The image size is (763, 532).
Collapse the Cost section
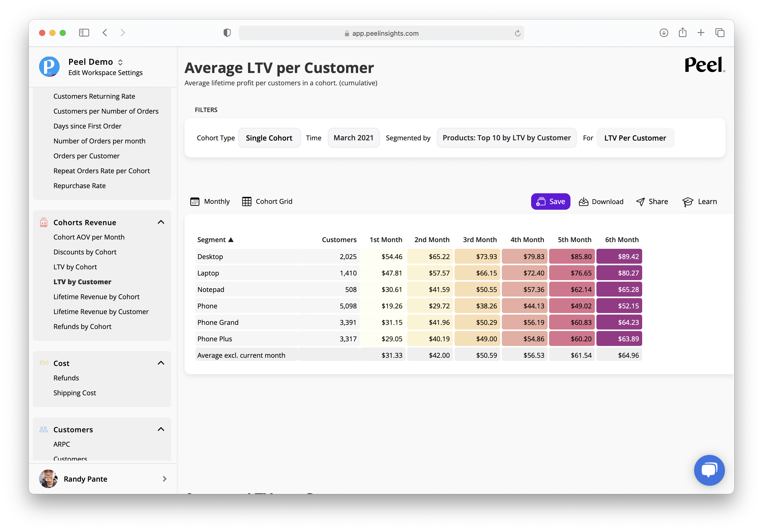click(x=161, y=363)
